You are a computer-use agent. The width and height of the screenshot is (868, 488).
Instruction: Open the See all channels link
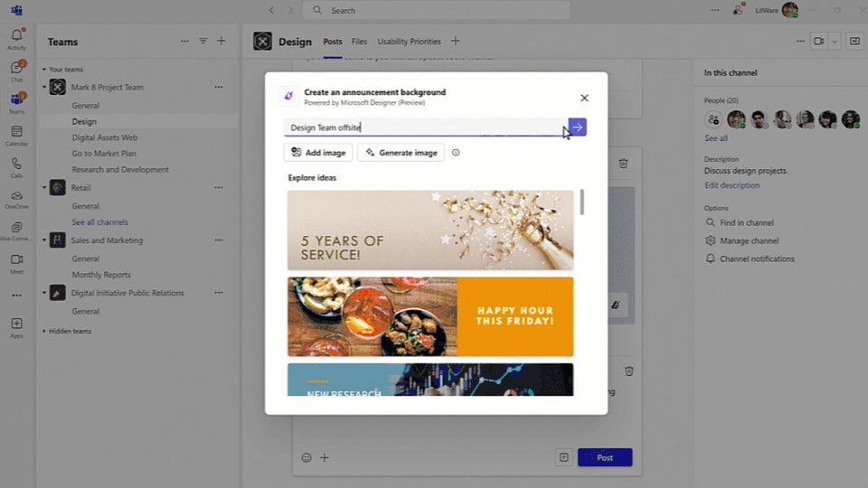coord(99,222)
